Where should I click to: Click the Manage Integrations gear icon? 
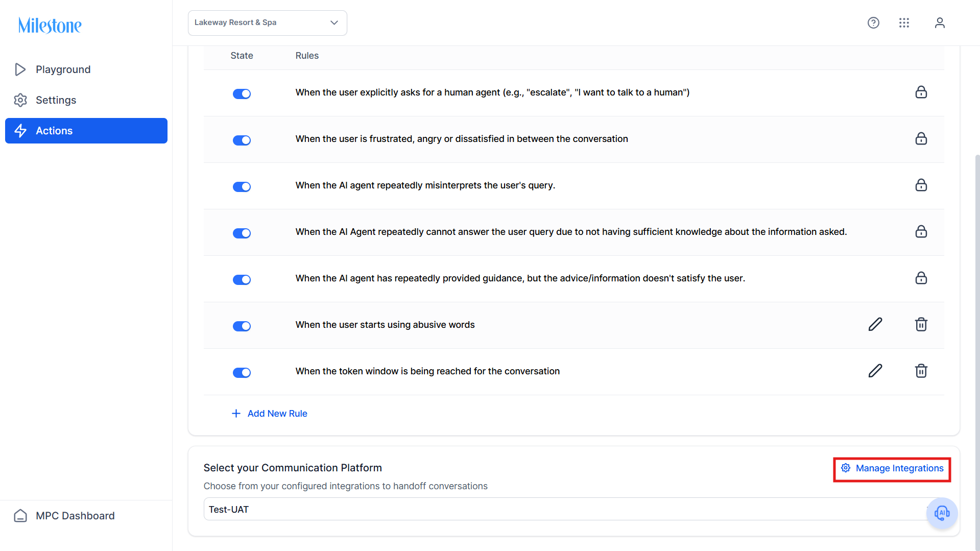click(x=846, y=468)
